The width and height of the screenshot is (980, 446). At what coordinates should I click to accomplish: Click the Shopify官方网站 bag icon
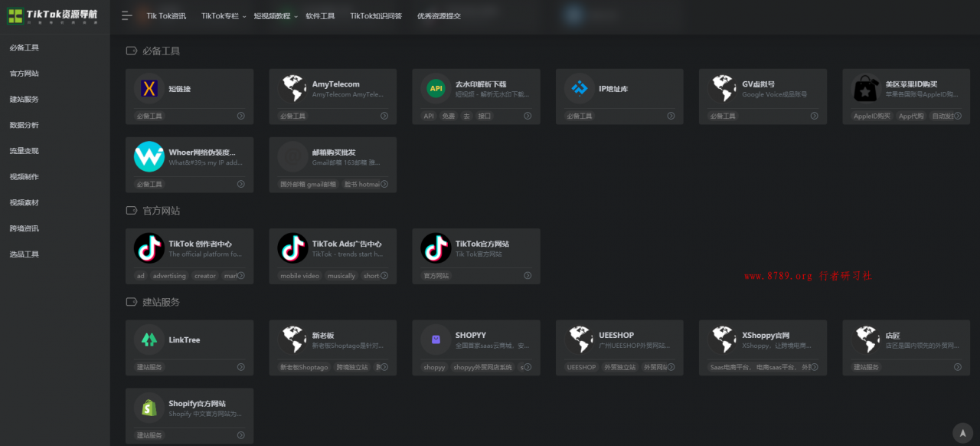(149, 408)
